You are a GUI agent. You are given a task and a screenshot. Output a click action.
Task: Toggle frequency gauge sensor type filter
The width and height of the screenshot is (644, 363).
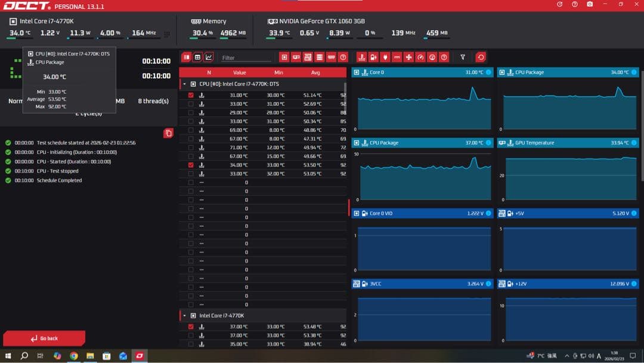(x=420, y=57)
